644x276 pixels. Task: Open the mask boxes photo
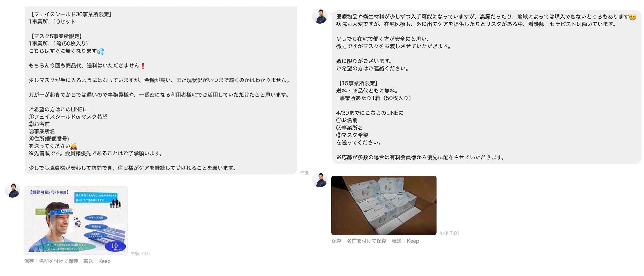point(383,205)
